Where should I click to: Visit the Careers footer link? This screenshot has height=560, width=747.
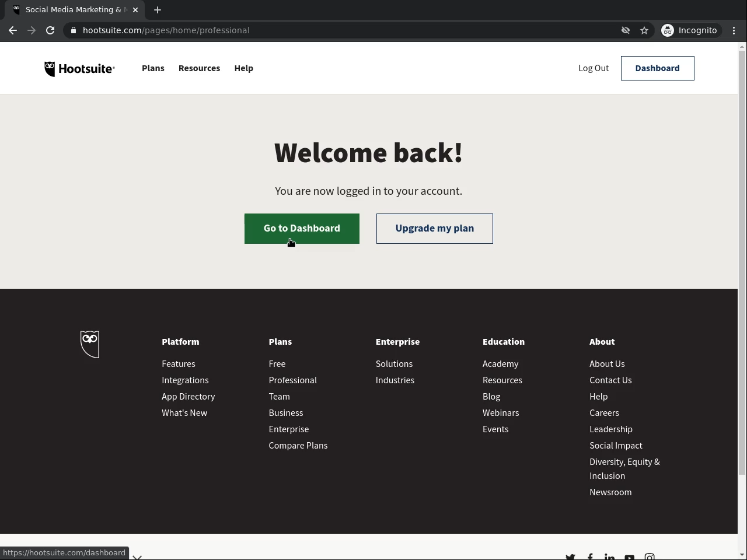(604, 412)
